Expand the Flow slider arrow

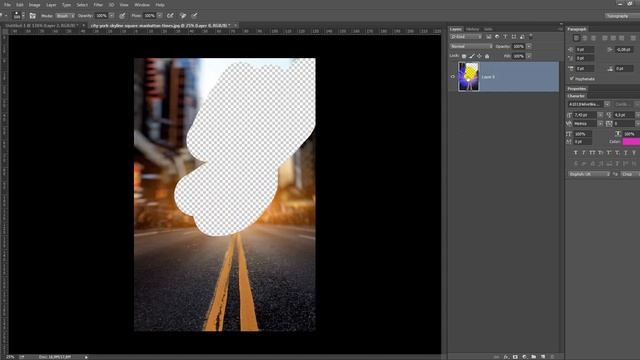coord(160,16)
